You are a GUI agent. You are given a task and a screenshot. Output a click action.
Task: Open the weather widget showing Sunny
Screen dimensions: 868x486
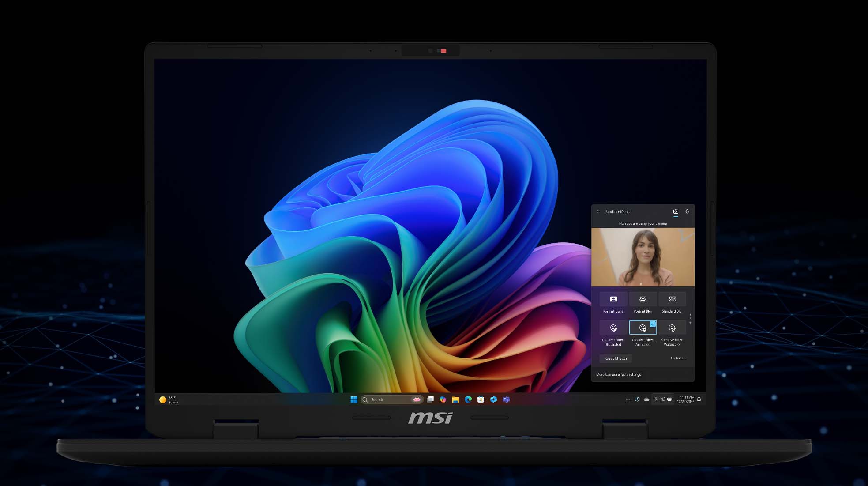click(x=169, y=400)
